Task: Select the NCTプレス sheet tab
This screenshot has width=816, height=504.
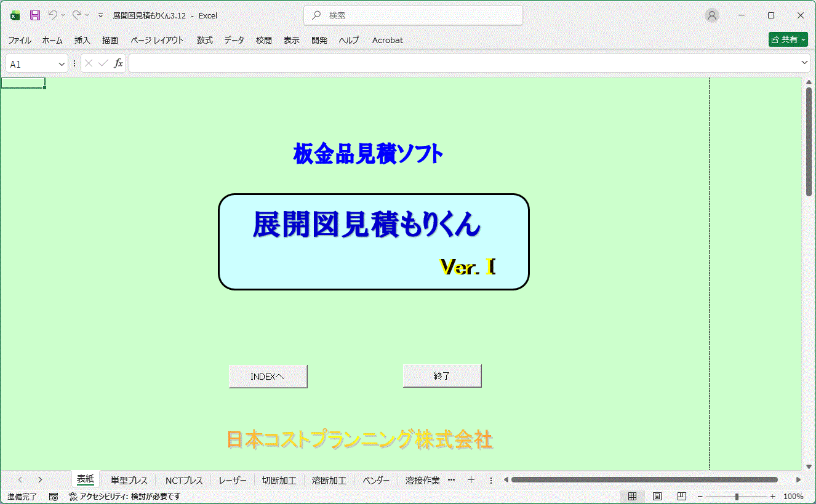Action: click(183, 480)
